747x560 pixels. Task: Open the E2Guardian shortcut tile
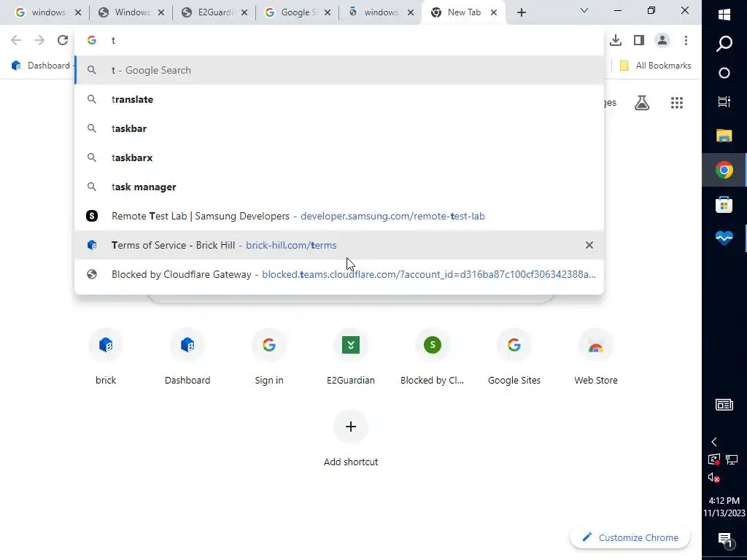351,356
